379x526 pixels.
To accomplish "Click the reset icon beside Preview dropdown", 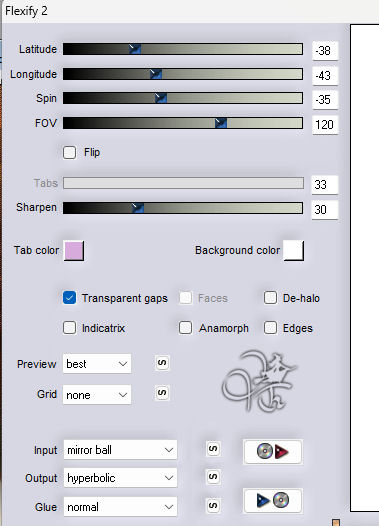I will click(162, 363).
